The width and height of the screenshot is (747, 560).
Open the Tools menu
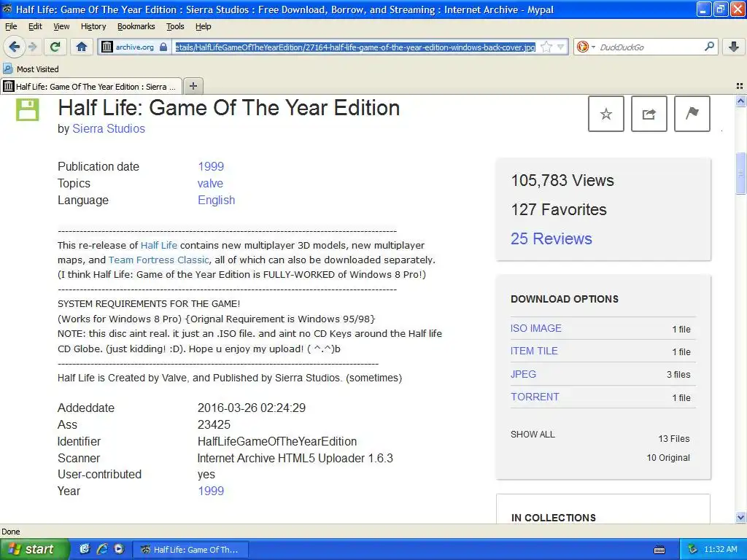pos(175,26)
